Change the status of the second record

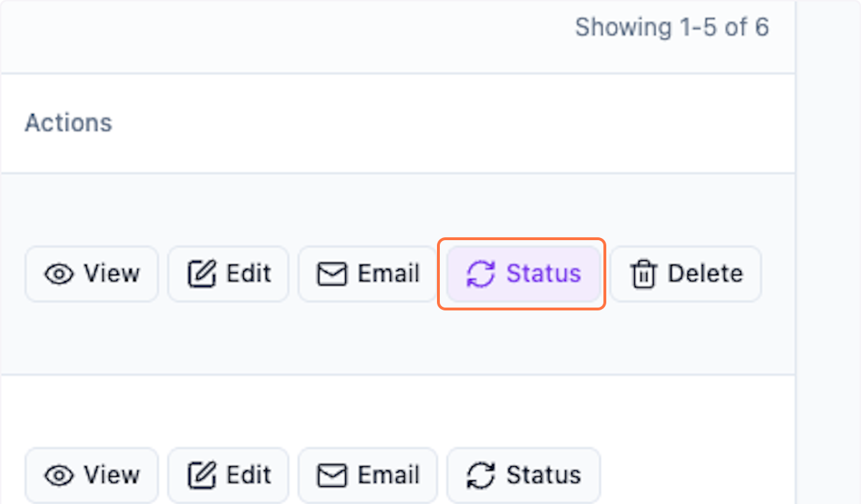point(523,475)
